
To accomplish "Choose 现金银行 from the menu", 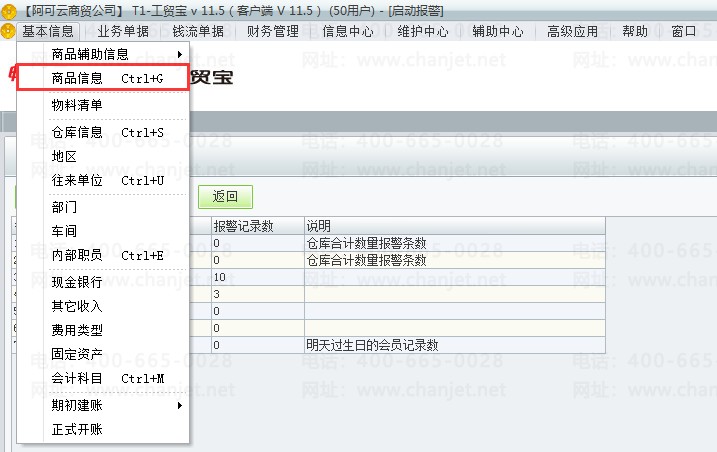I will click(103, 282).
